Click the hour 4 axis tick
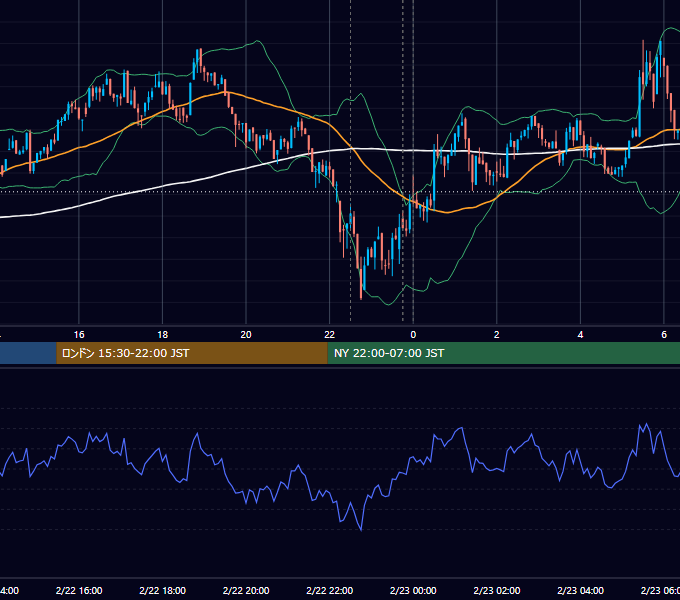This screenshot has height=600, width=680. tap(580, 335)
